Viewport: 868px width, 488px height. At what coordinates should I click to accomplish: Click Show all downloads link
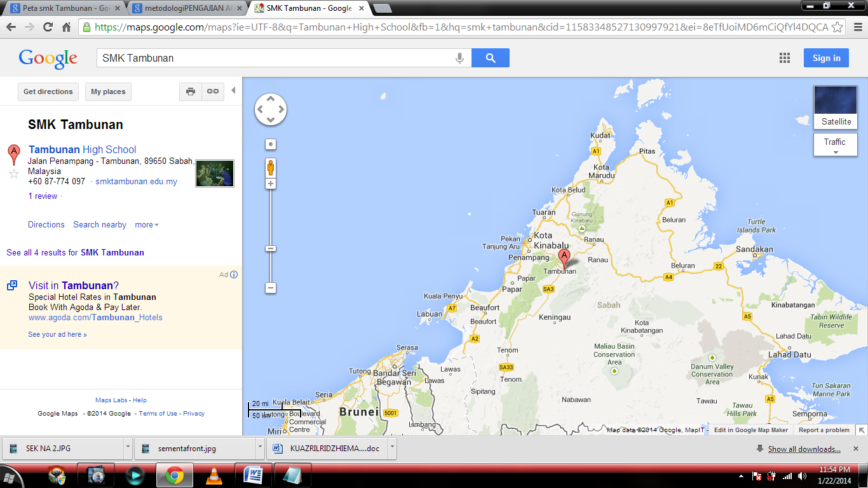[804, 449]
